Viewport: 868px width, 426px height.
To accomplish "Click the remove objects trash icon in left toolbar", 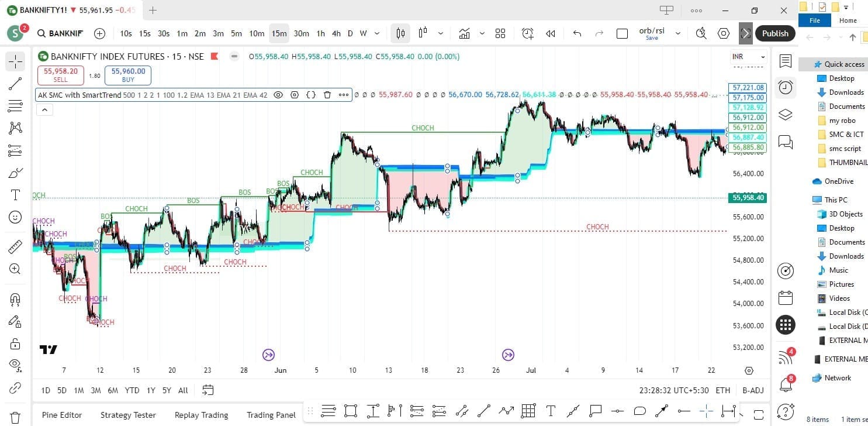I will tap(15, 418).
